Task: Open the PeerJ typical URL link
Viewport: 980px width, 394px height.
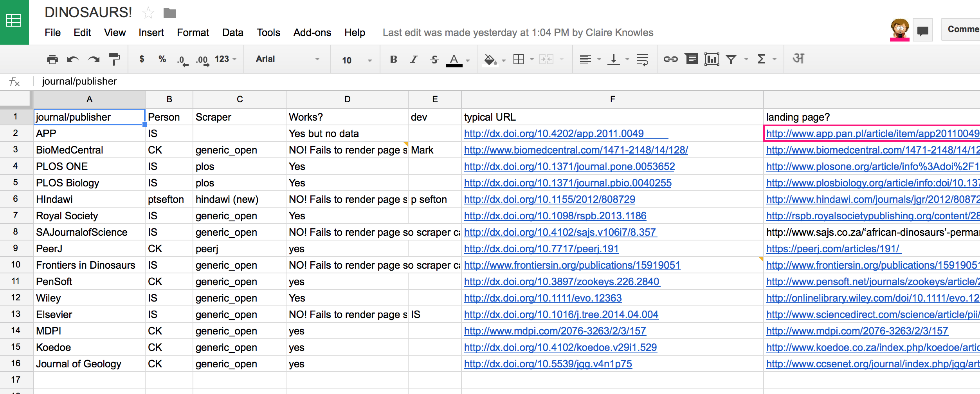Action: (x=541, y=249)
